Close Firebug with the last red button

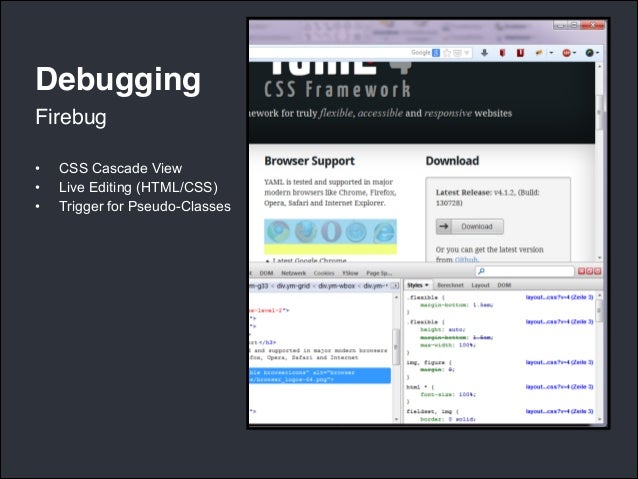click(x=597, y=271)
